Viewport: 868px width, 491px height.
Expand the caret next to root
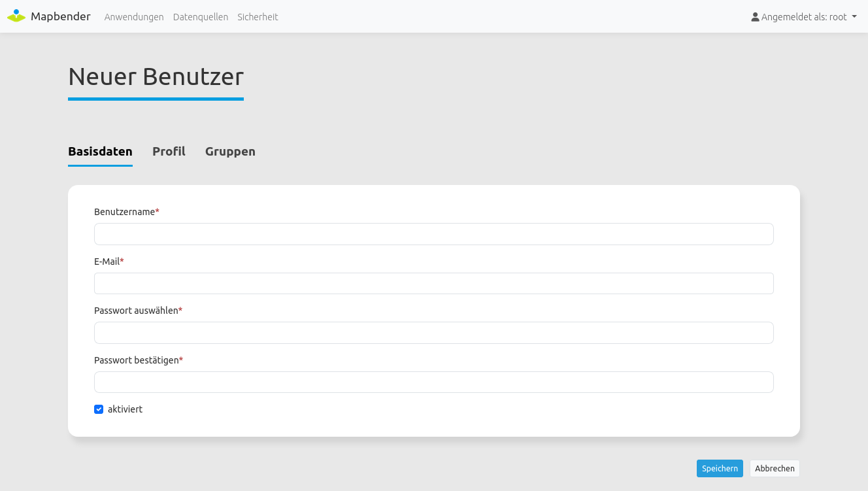(854, 17)
